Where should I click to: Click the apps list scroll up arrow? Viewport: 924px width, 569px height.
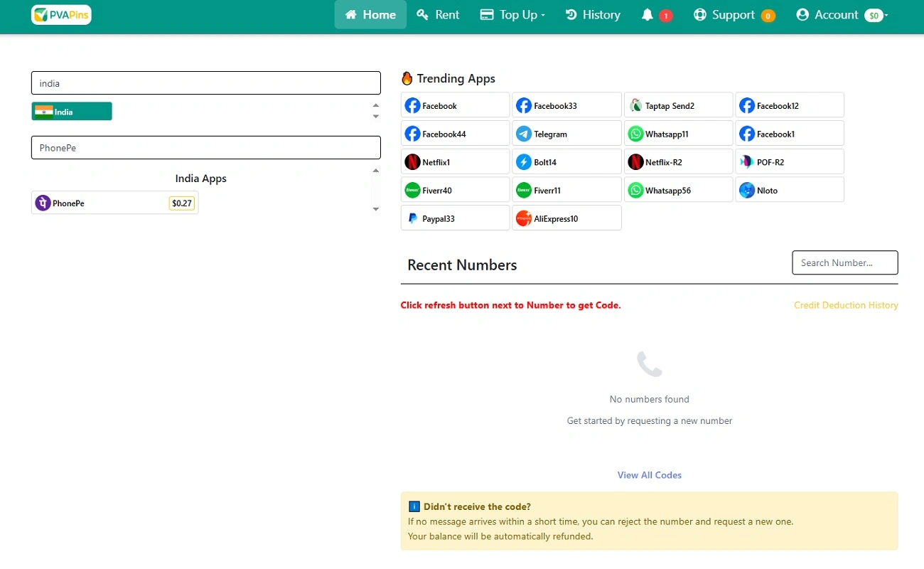point(376,170)
